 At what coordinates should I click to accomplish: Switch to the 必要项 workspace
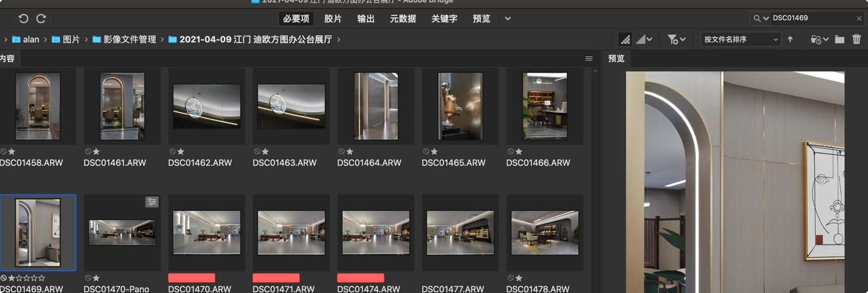(x=296, y=18)
